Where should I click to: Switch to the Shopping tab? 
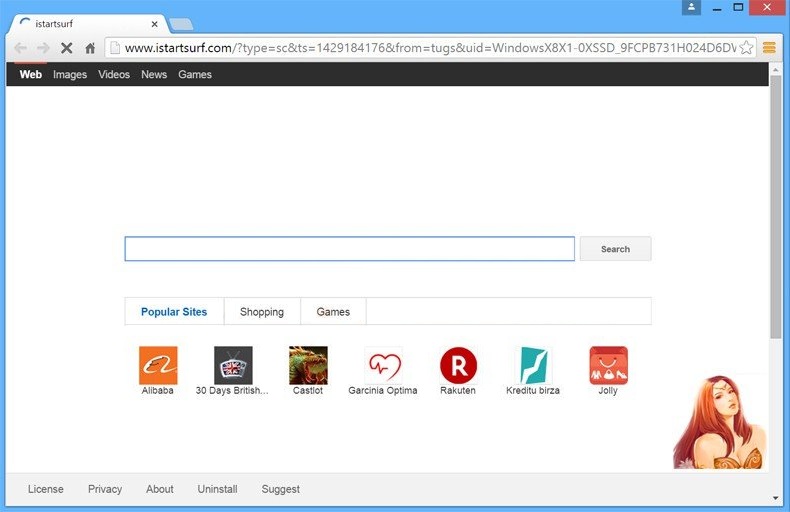262,311
